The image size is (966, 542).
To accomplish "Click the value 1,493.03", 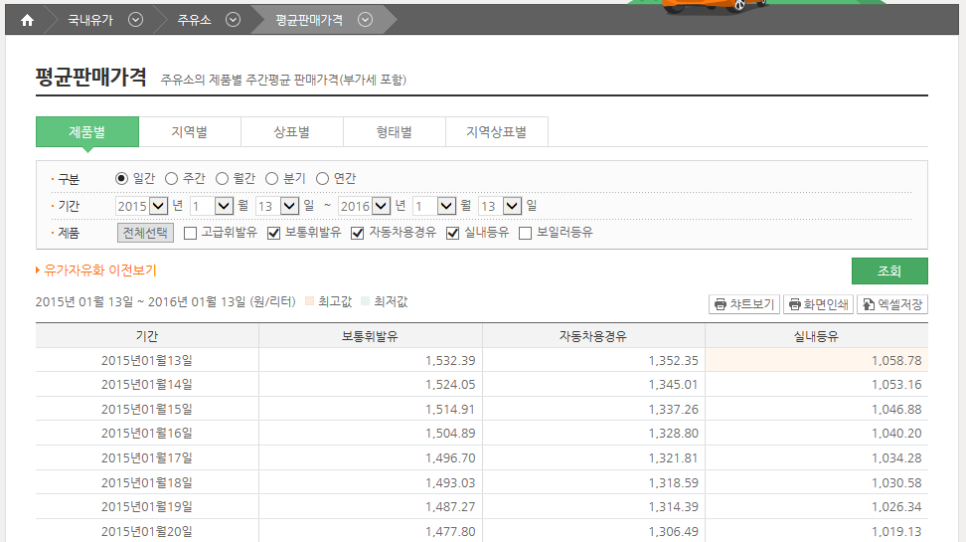I will 450,482.
